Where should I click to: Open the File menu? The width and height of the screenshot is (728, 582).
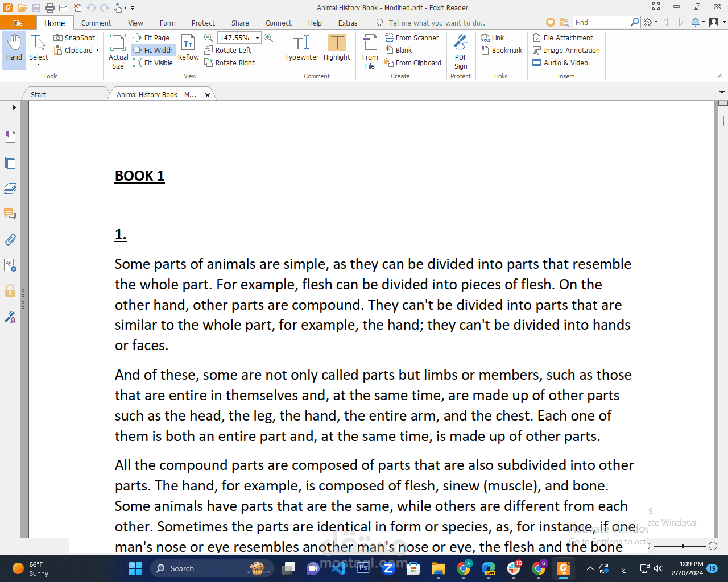pyautogui.click(x=18, y=23)
